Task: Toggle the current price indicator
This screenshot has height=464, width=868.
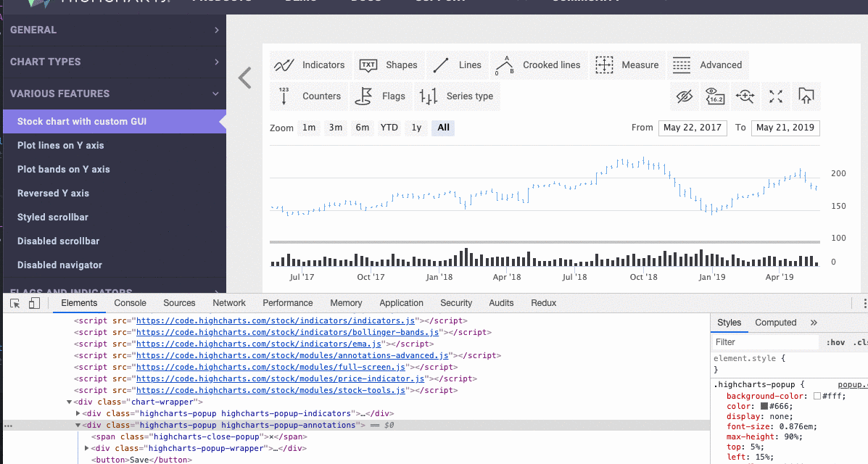Action: tap(714, 96)
